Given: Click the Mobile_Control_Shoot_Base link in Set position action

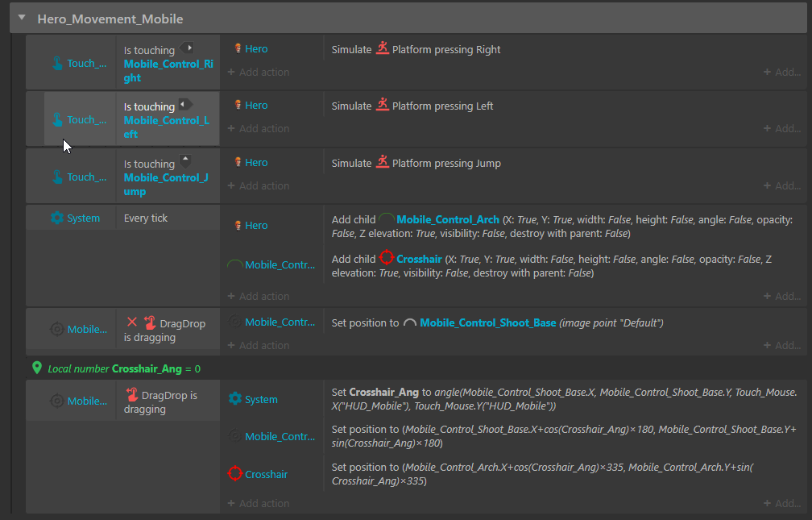Looking at the screenshot, I should [488, 322].
